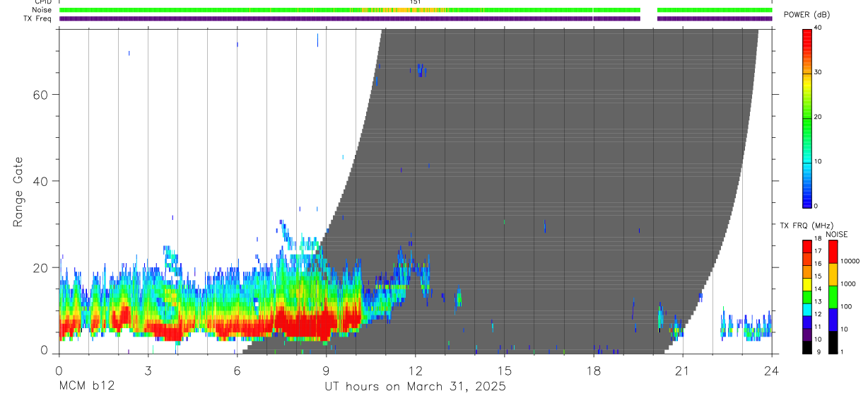Click the MCM b12 label
Screen dimensions: 868x401
(87, 387)
